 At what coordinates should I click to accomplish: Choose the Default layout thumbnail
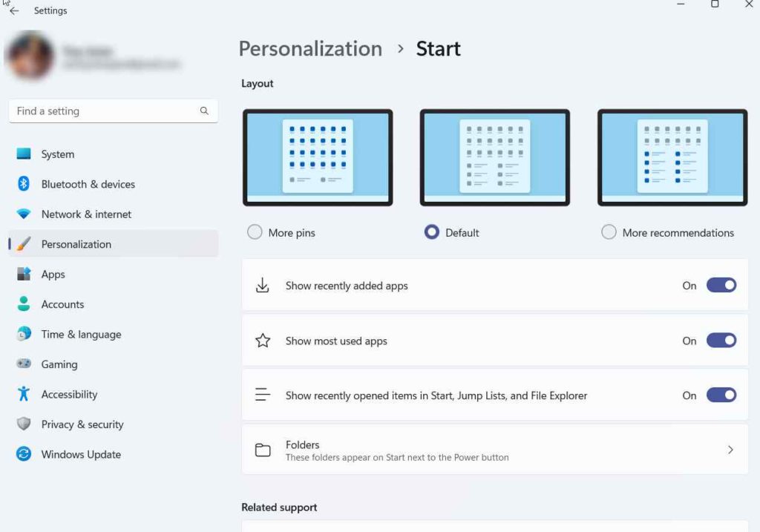click(495, 157)
